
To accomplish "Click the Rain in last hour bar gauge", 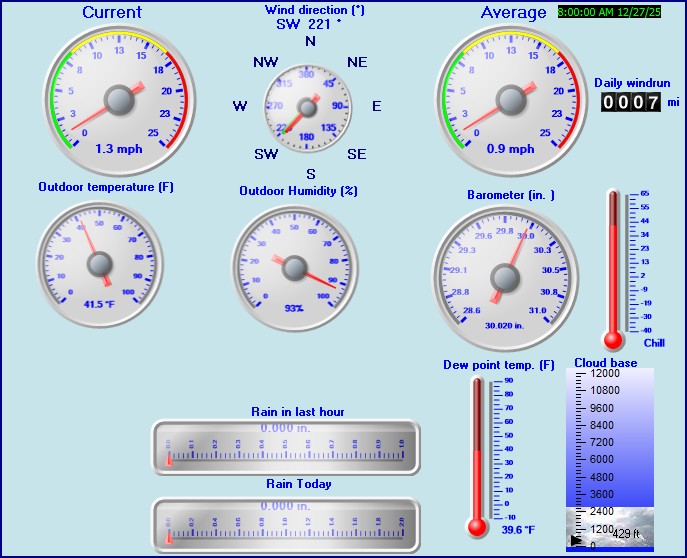I will [x=286, y=447].
